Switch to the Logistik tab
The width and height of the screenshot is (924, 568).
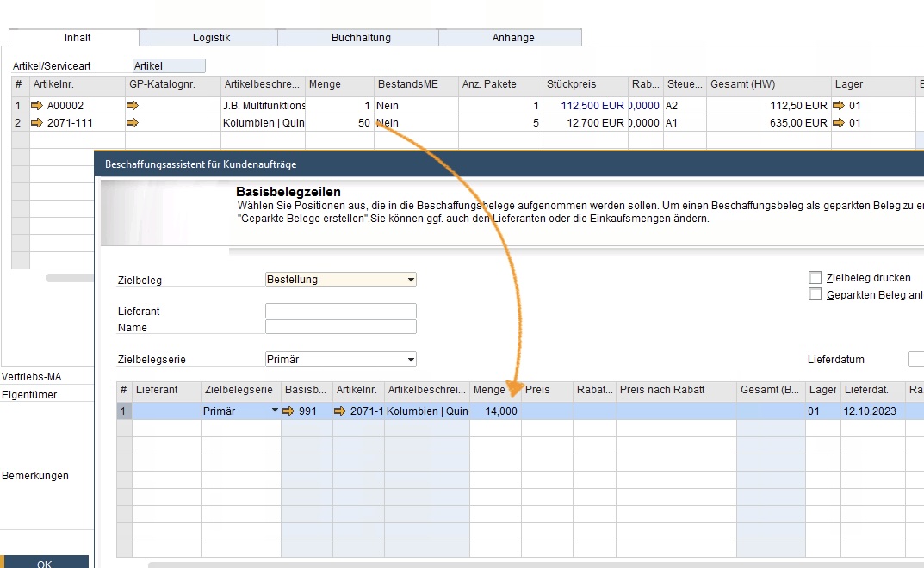click(x=211, y=38)
